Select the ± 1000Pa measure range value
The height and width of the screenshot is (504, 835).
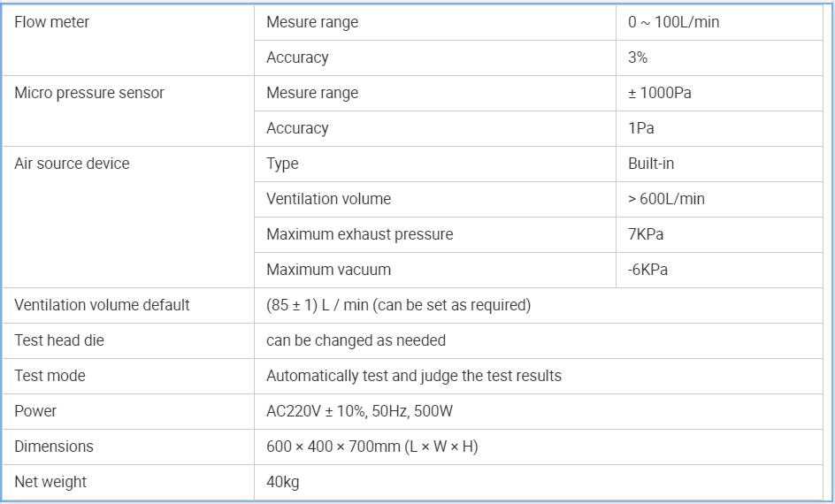pyautogui.click(x=660, y=93)
